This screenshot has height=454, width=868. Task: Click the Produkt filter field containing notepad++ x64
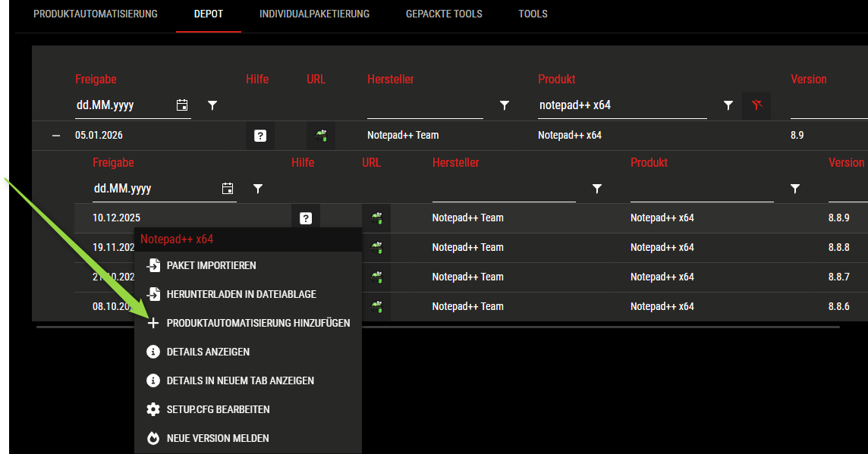tap(622, 105)
